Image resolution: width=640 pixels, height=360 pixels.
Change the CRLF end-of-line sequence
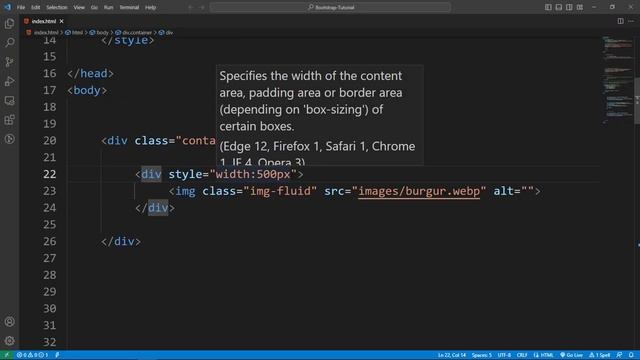click(x=522, y=355)
